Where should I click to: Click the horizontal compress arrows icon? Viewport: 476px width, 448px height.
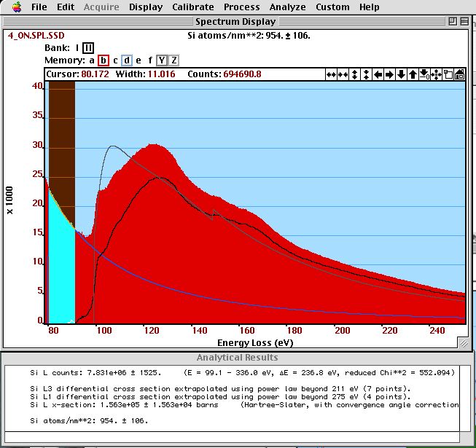click(343, 74)
